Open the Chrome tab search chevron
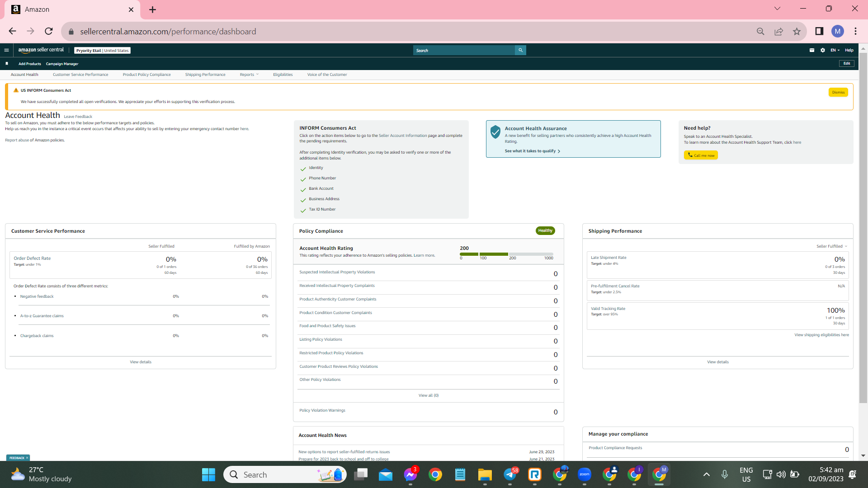 click(x=777, y=9)
